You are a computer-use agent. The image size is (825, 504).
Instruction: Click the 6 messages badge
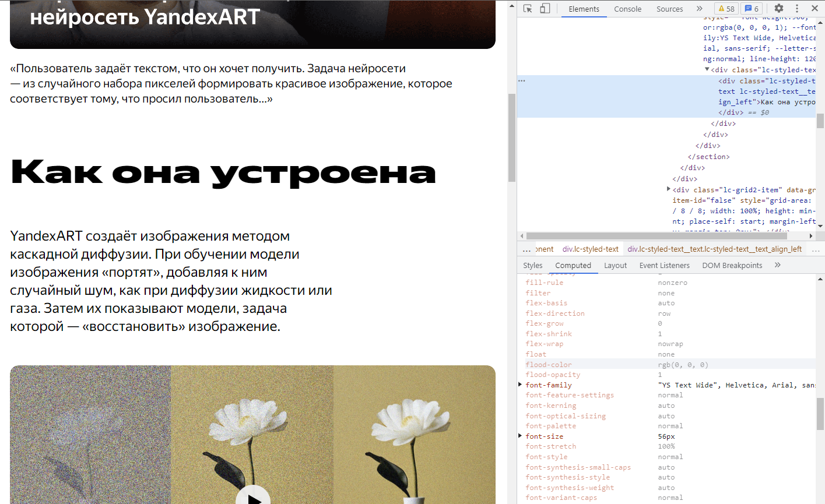click(x=752, y=9)
